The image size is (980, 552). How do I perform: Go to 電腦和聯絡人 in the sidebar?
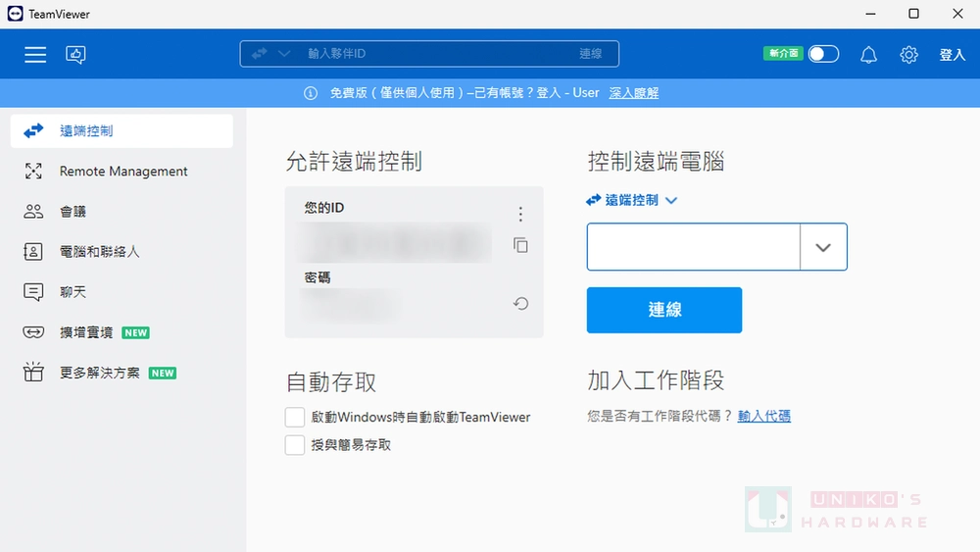[x=99, y=252]
